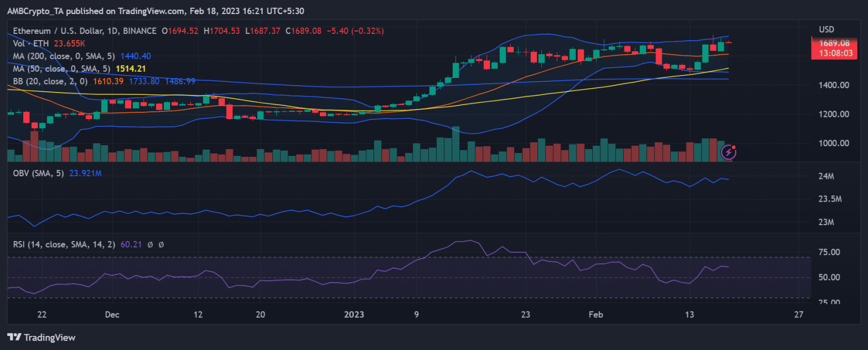Viewport: 868px width, 350px height.
Task: Click the first ø symbol in RSI legend
Action: (151, 244)
